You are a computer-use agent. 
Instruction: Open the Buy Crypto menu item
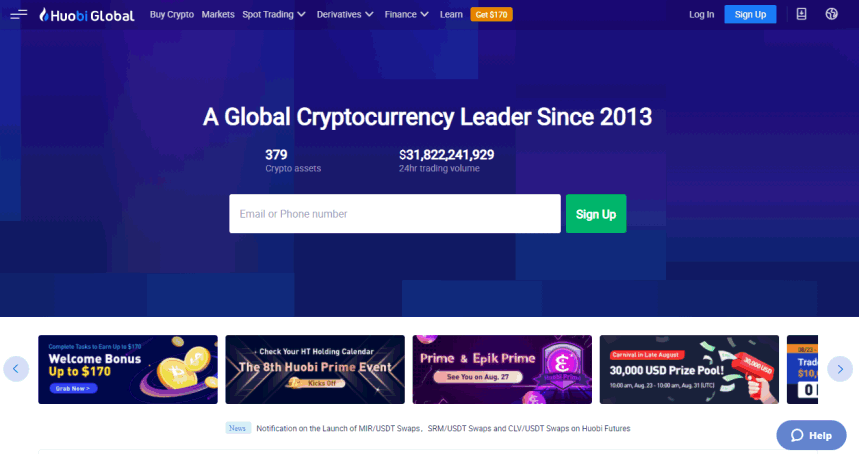pyautogui.click(x=171, y=14)
